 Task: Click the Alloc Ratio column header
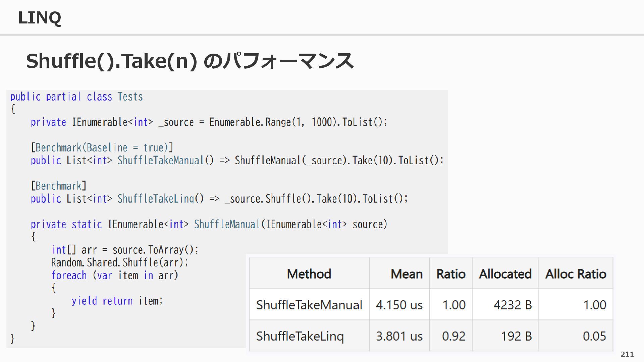pos(576,274)
